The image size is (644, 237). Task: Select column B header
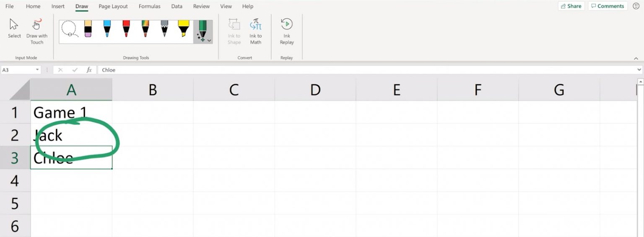(153, 89)
